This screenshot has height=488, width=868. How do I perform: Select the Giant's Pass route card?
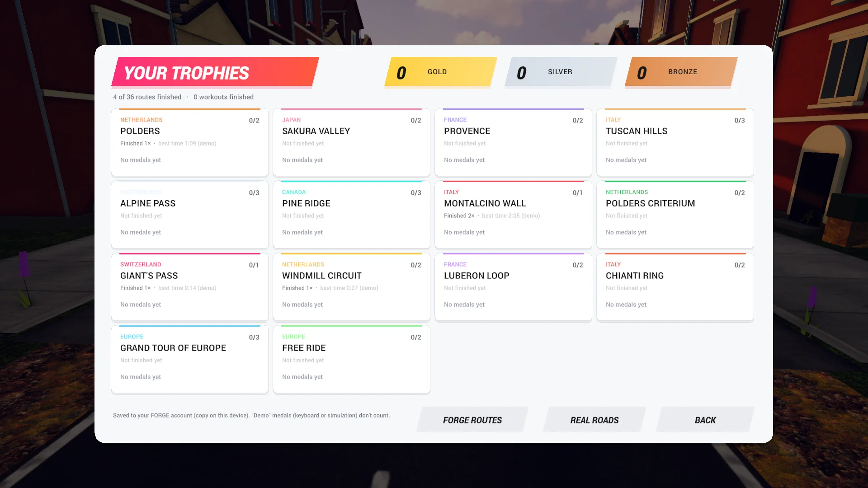(190, 287)
